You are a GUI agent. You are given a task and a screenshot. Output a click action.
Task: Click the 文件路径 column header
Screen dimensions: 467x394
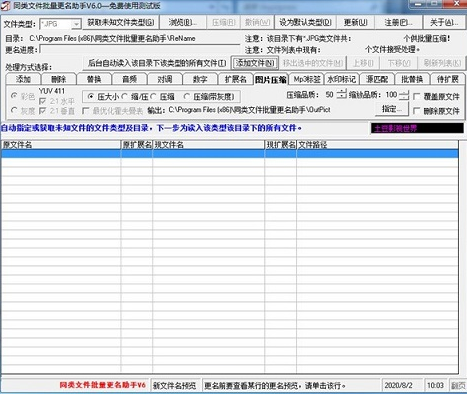pyautogui.click(x=378, y=145)
